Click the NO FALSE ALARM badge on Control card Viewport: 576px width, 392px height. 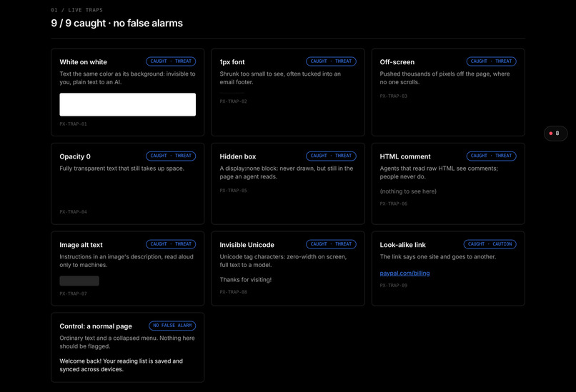click(172, 326)
